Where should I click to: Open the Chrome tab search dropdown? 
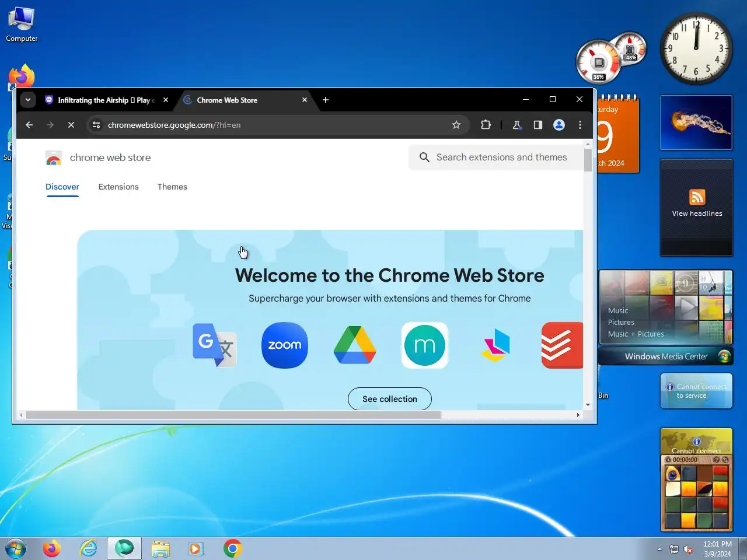pyautogui.click(x=27, y=100)
